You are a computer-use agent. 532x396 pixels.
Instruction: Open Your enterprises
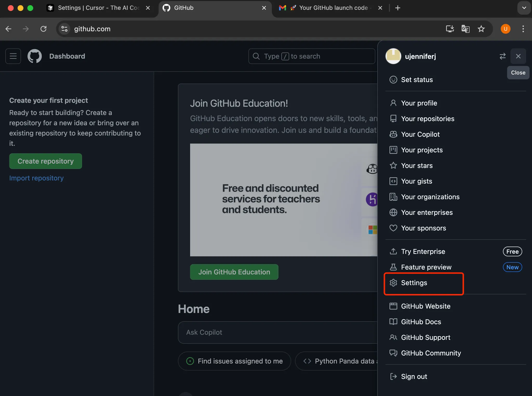coord(456,212)
